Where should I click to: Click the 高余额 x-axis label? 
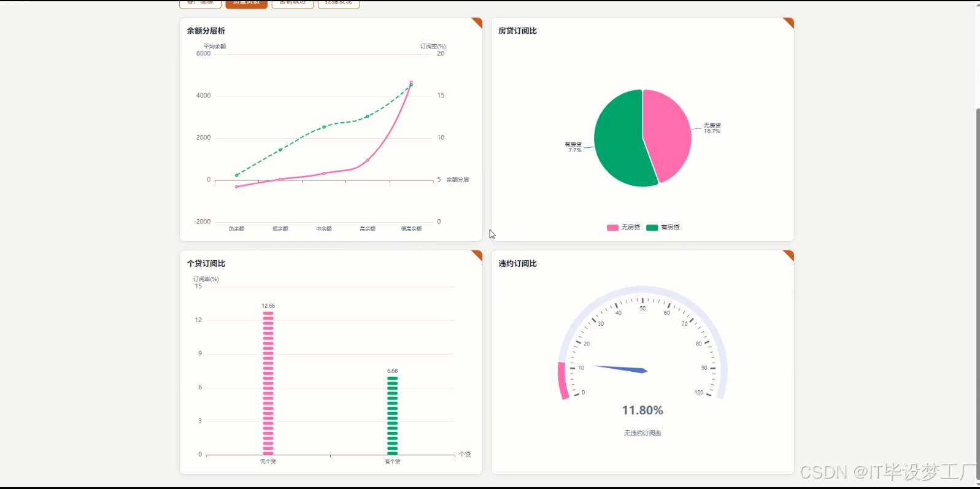pyautogui.click(x=368, y=228)
